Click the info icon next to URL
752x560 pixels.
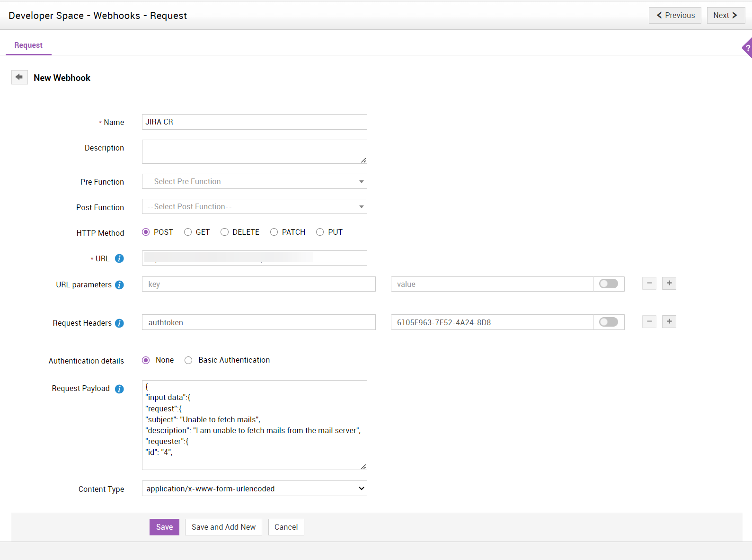pyautogui.click(x=119, y=258)
